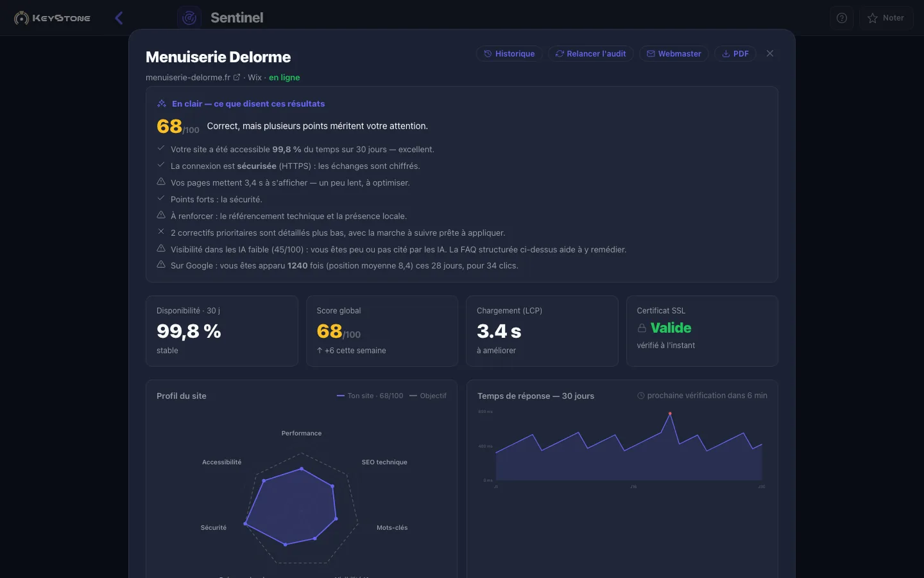Click the checkmark icon beside accessible 99,8 %

(x=161, y=148)
